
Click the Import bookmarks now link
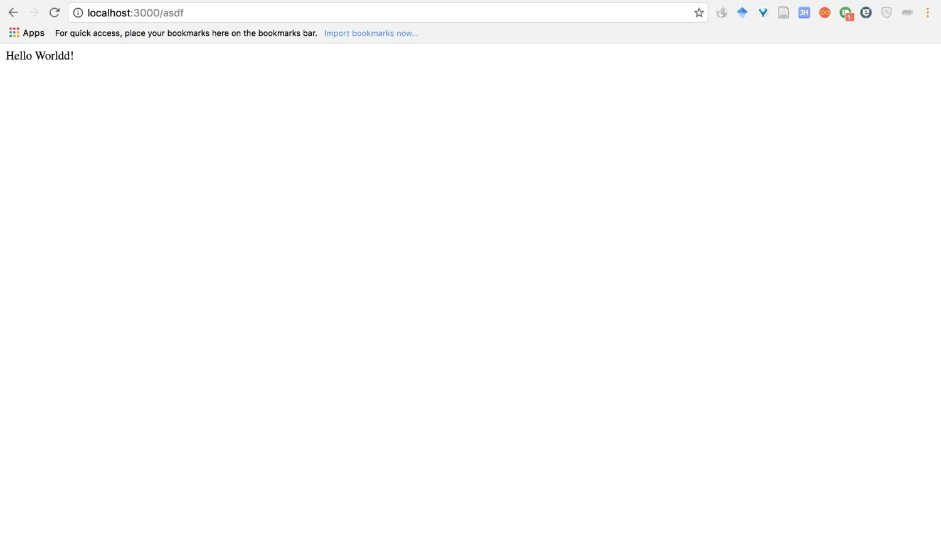[x=371, y=33]
